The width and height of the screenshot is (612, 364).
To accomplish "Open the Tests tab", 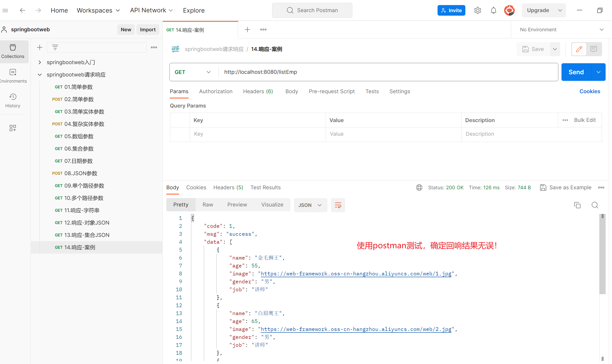I will (x=372, y=91).
